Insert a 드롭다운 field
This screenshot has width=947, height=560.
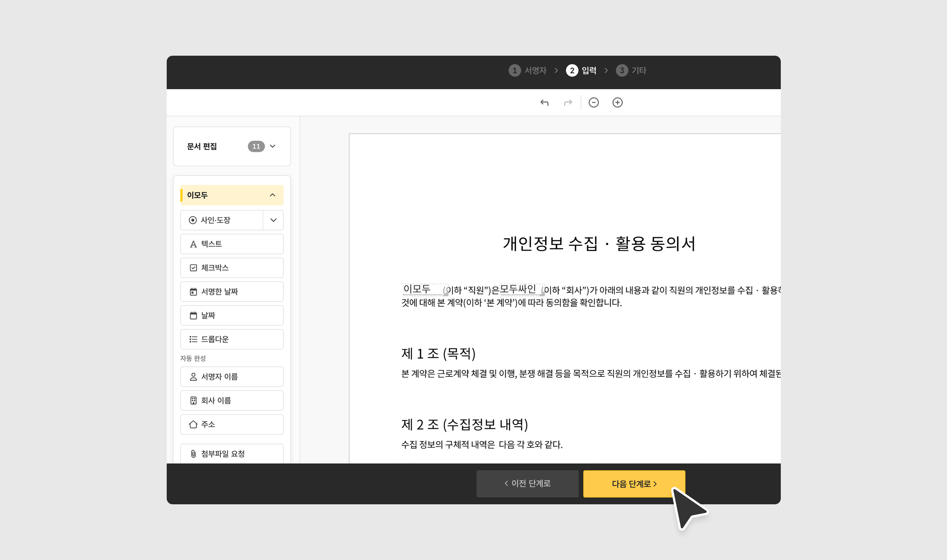(232, 339)
